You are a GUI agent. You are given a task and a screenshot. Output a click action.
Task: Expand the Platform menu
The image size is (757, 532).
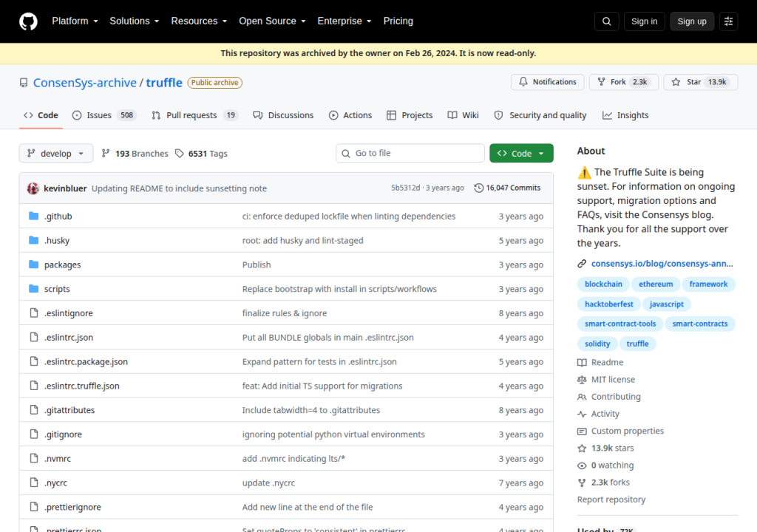tap(75, 21)
